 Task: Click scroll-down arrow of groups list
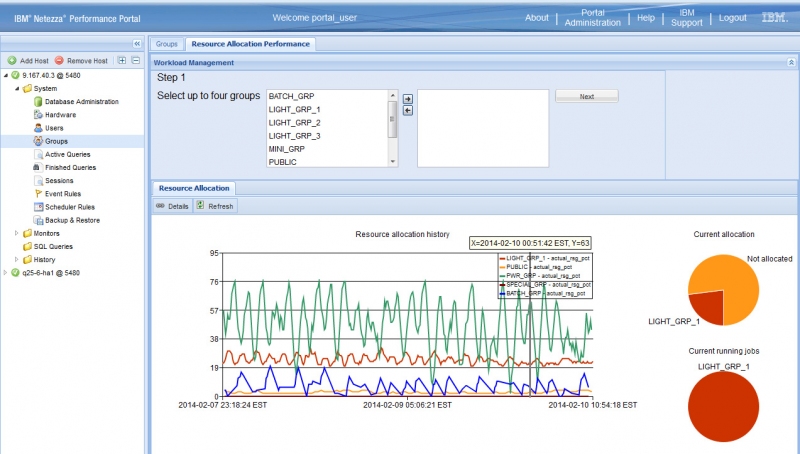coord(392,162)
